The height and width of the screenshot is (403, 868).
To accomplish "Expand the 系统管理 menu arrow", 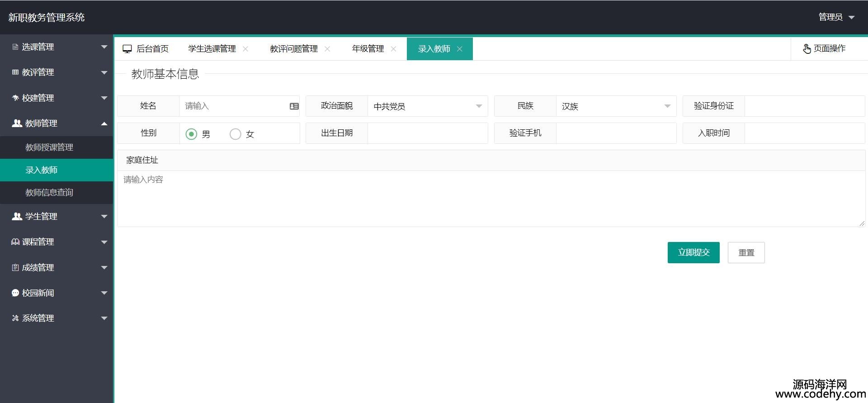I will [104, 318].
